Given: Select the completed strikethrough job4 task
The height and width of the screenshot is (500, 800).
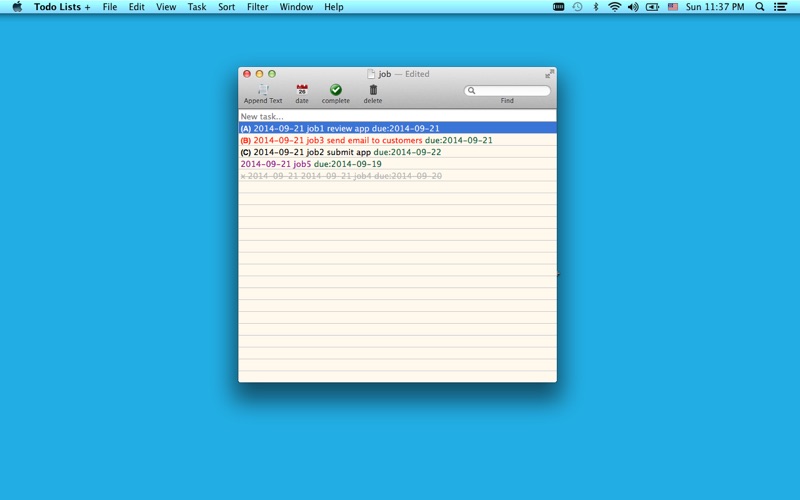Looking at the screenshot, I should (397, 176).
